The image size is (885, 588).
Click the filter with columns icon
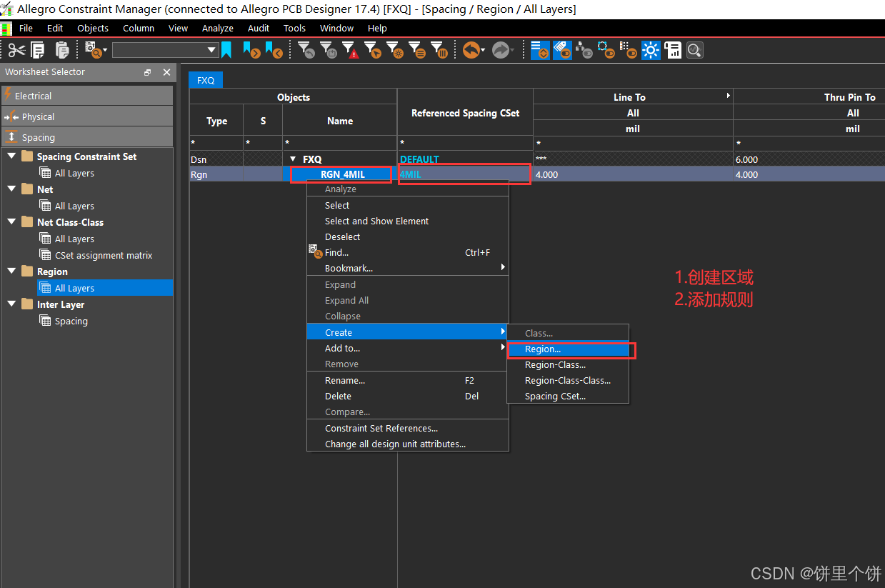(x=439, y=50)
